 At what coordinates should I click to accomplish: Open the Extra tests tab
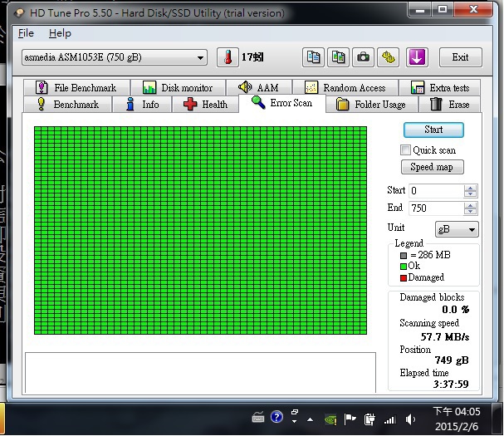(x=440, y=87)
